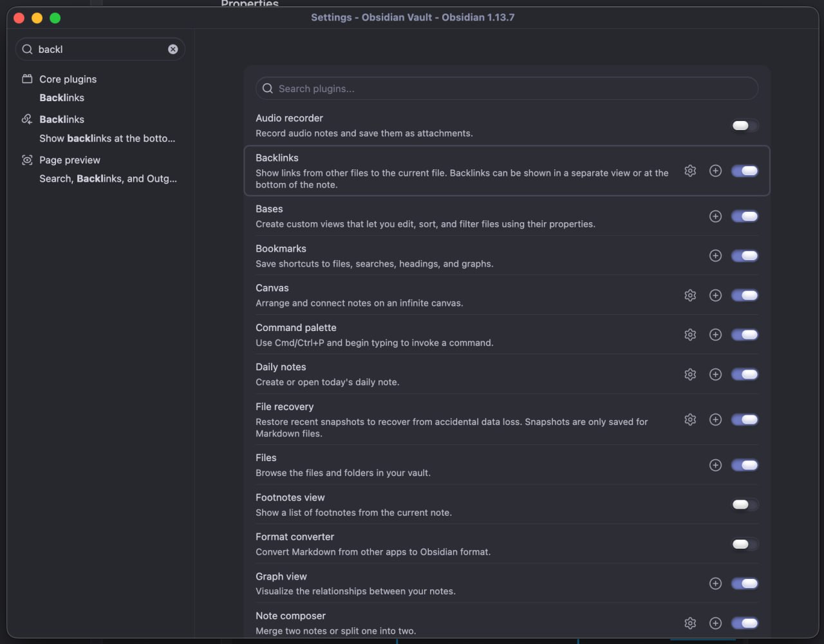Disable the File recovery plugin

745,419
